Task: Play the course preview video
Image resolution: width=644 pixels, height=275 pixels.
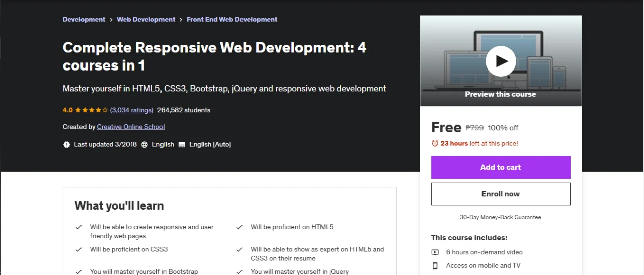Action: pyautogui.click(x=501, y=61)
